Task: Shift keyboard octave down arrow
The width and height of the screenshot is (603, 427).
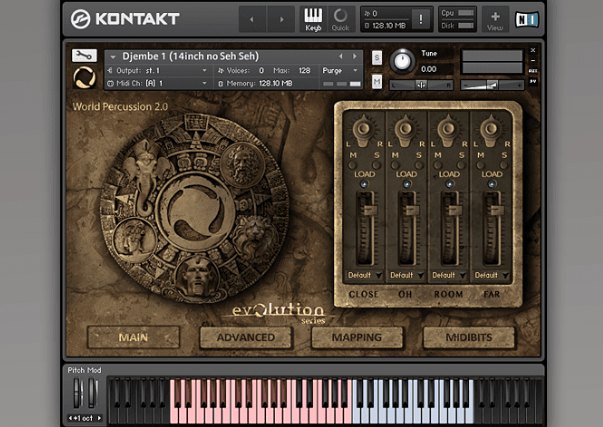Action: [70, 418]
